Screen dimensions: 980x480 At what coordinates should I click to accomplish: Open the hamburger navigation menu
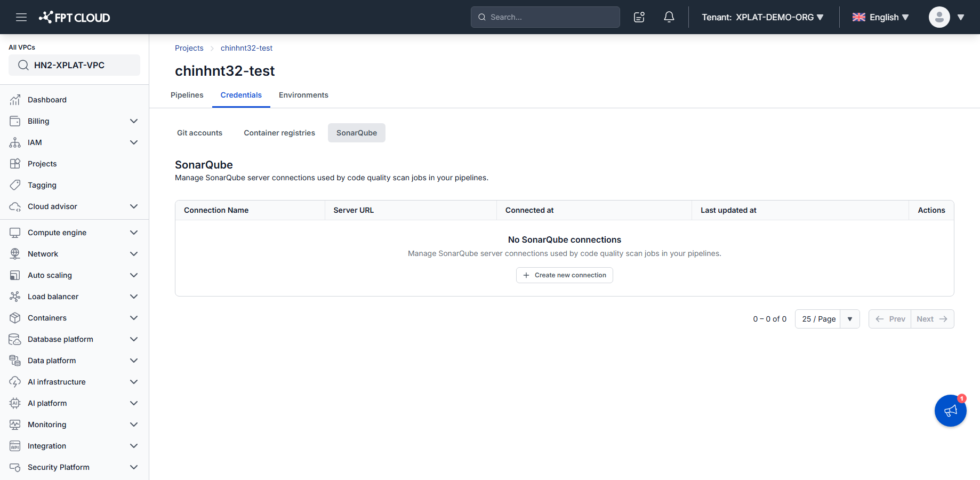[x=21, y=17]
